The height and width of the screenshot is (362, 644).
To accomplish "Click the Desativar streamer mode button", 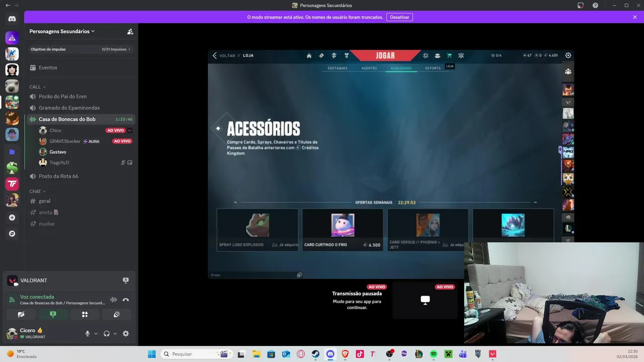I will tap(399, 17).
